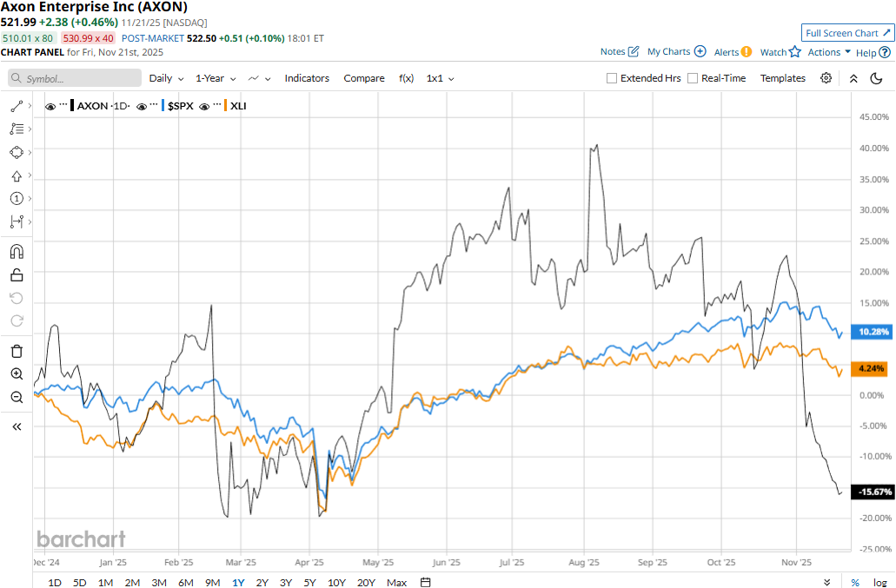Screen dimensions: 896x588
Task: Toggle log scale mode
Action: click(x=880, y=582)
